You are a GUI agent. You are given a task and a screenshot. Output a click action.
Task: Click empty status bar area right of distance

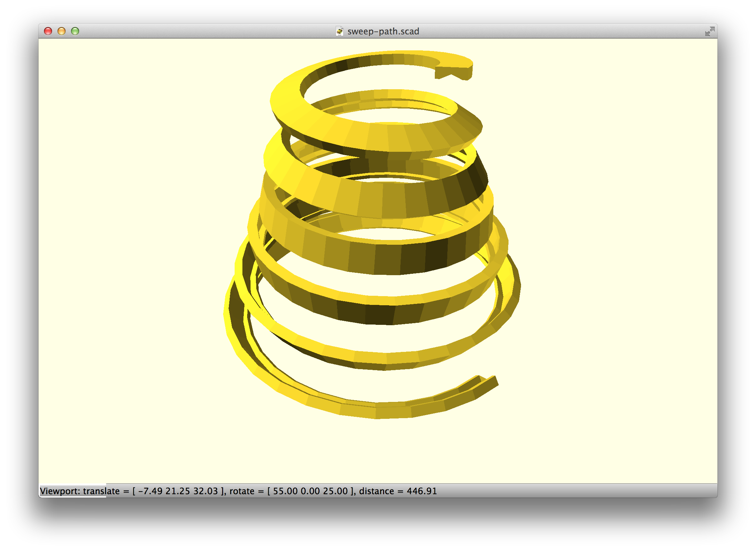(575, 491)
